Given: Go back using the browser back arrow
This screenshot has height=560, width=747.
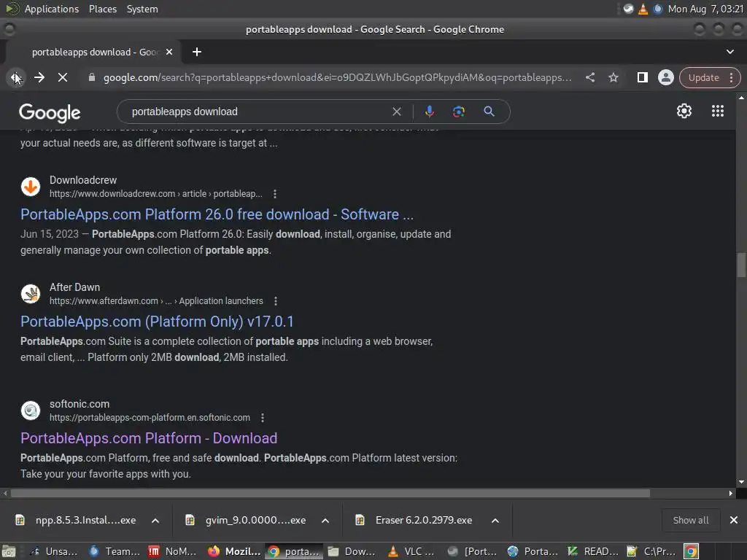Looking at the screenshot, I should tap(16, 77).
